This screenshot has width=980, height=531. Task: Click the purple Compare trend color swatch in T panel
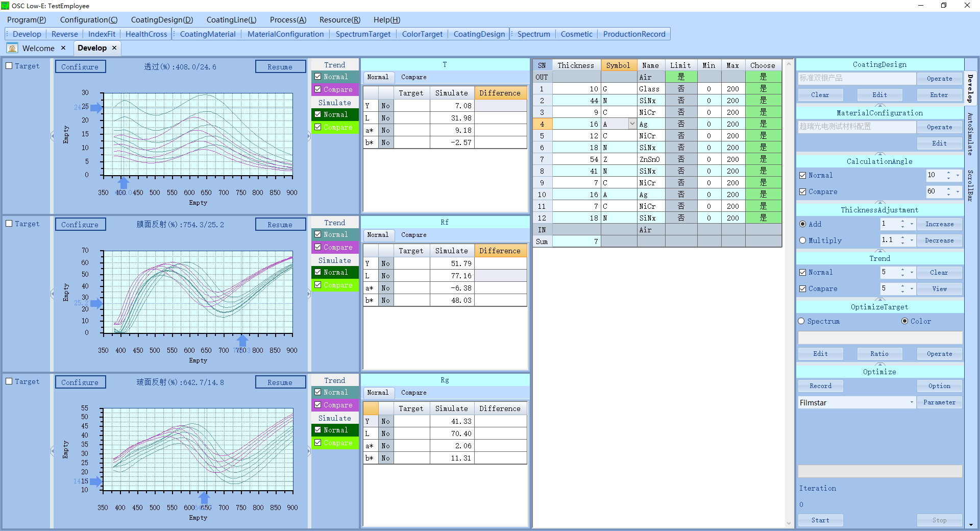pos(335,89)
